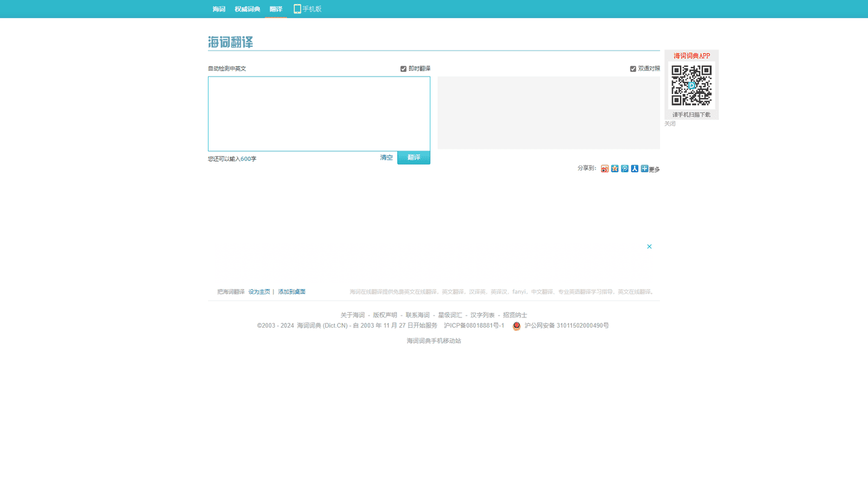Click the 添加到桌面 link
Image resolution: width=868 pixels, height=488 pixels.
coord(292,292)
